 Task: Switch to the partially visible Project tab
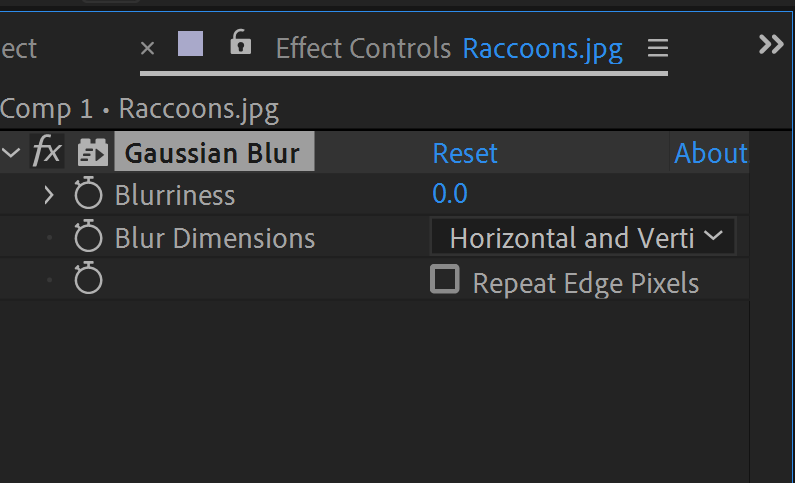coord(19,49)
